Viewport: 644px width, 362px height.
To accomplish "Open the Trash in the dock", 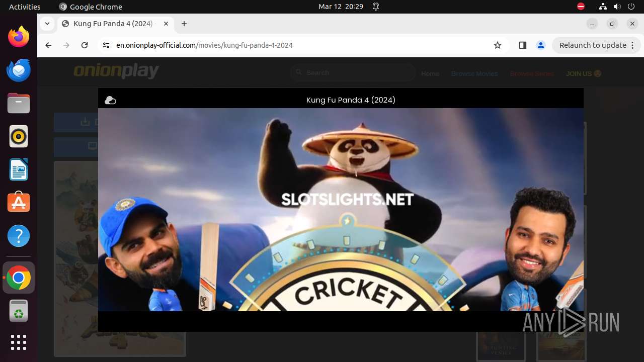I will click(x=19, y=311).
